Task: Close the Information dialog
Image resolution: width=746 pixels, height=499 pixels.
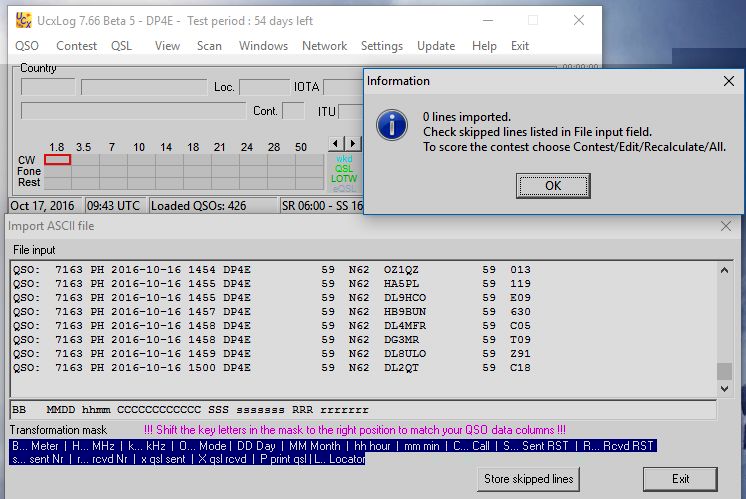Action: click(x=728, y=81)
